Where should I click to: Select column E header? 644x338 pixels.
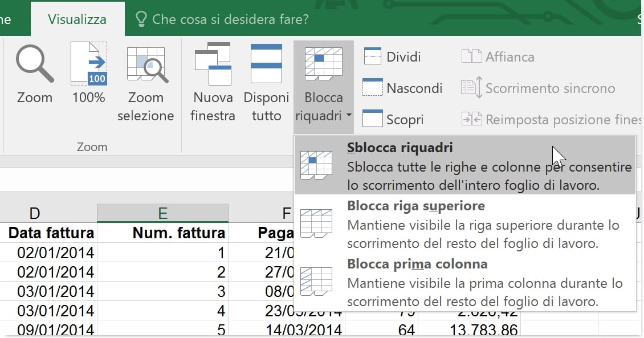tap(162, 213)
